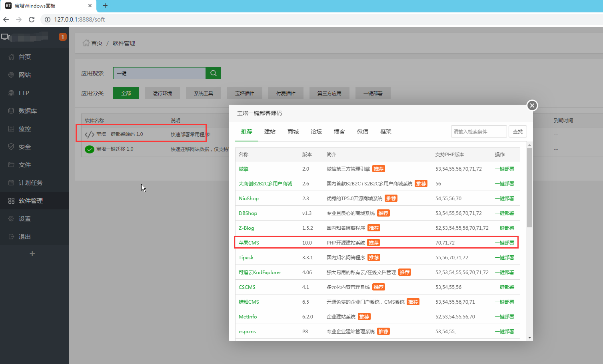Click 软件管理 in the breadcrumb

(124, 43)
